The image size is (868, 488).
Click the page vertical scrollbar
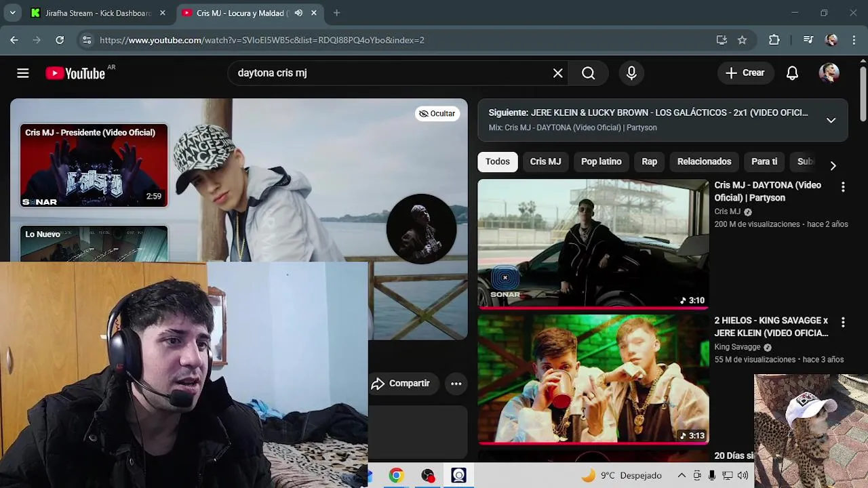coord(863,95)
